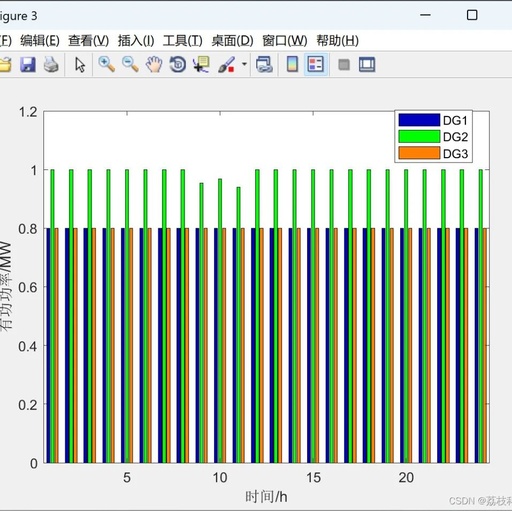Open the 窗口(W) menu

[285, 41]
